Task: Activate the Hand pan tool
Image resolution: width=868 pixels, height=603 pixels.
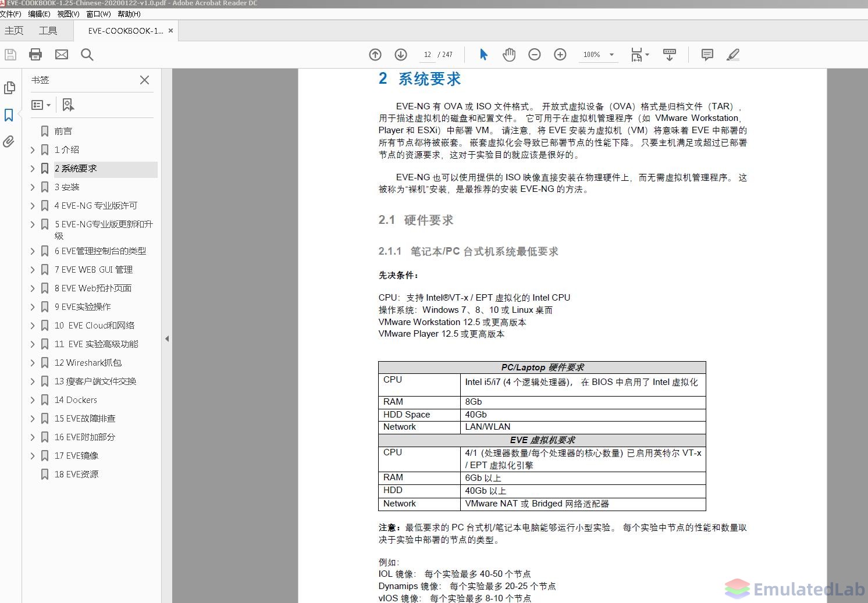Action: [509, 55]
